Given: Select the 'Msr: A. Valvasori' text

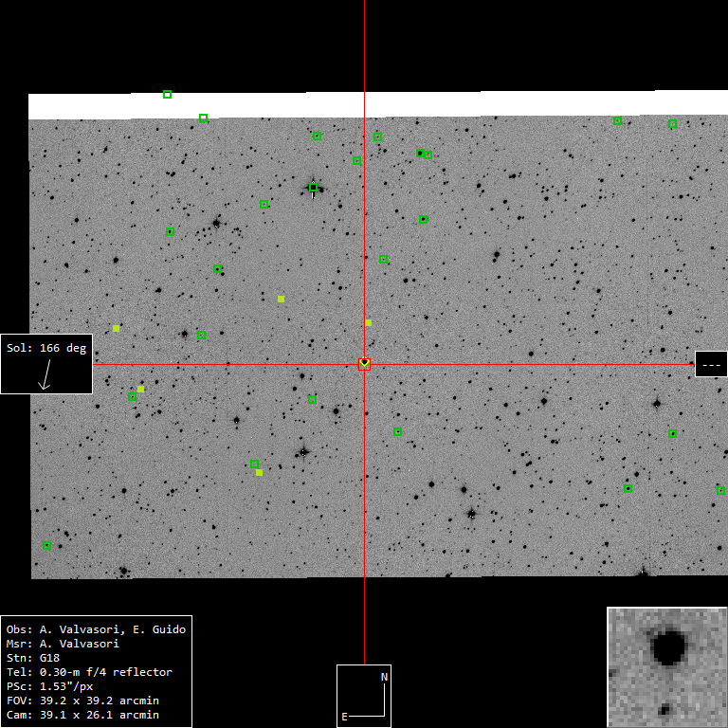Looking at the screenshot, I should tap(63, 644).
